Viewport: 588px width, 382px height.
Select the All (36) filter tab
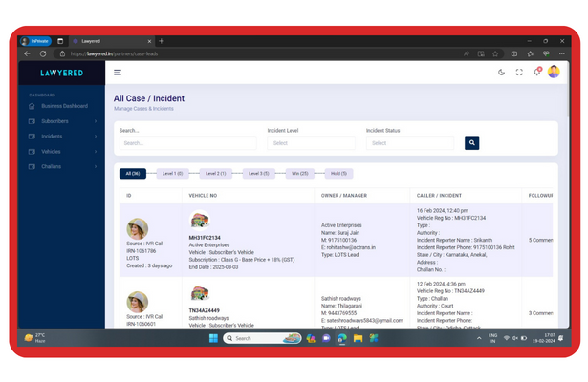(133, 174)
